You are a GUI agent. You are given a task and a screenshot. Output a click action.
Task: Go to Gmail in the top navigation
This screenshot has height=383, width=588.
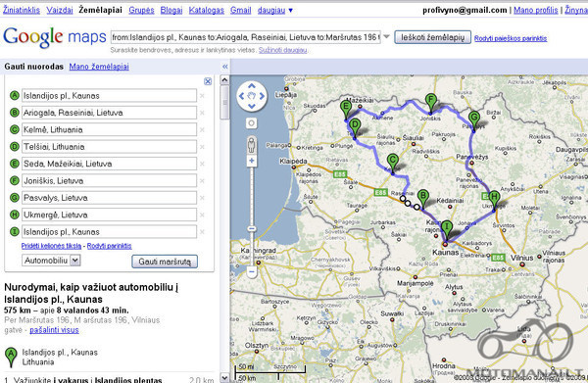click(241, 10)
